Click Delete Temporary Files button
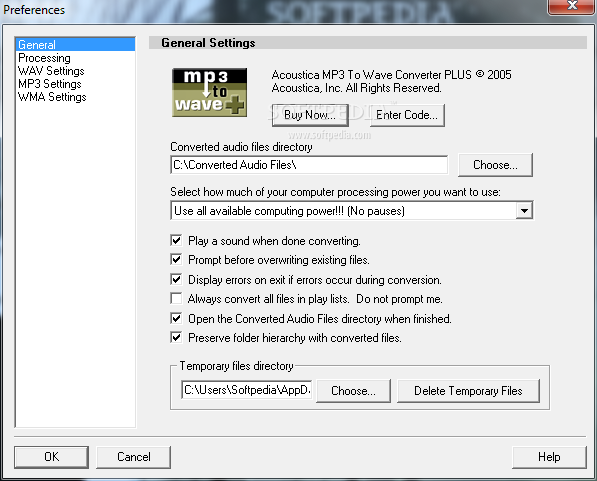This screenshot has height=481, width=597. 468,391
